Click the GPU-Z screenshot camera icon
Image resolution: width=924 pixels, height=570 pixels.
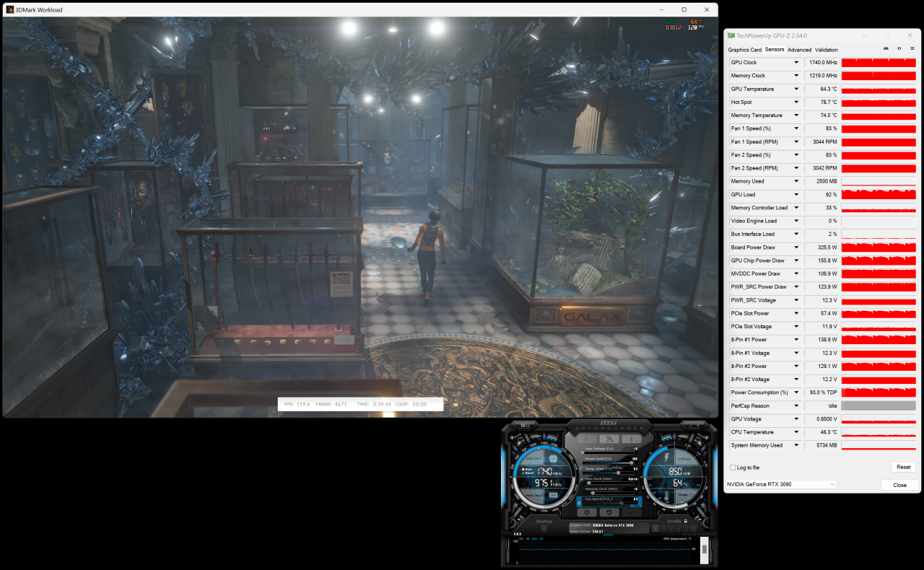886,49
